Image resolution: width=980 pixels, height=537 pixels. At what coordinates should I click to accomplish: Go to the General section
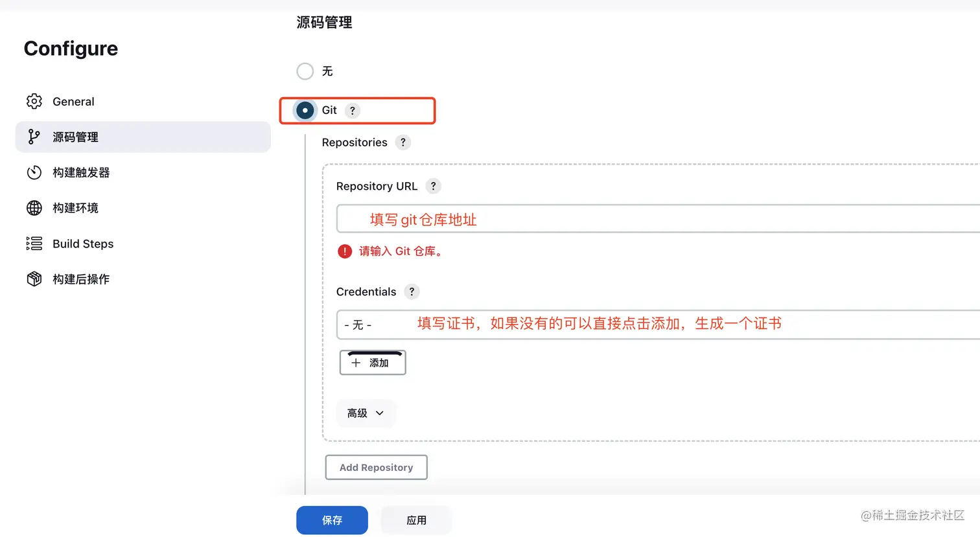click(x=73, y=102)
